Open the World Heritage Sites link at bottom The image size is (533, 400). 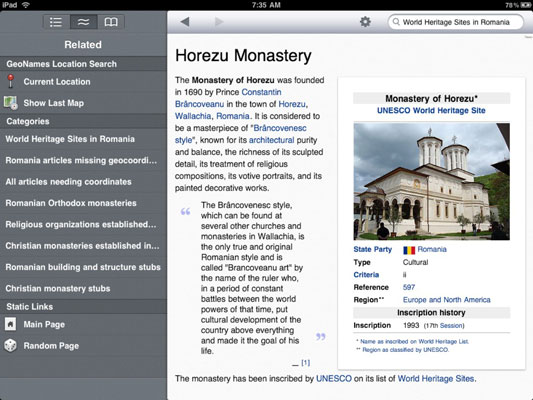pyautogui.click(x=436, y=379)
